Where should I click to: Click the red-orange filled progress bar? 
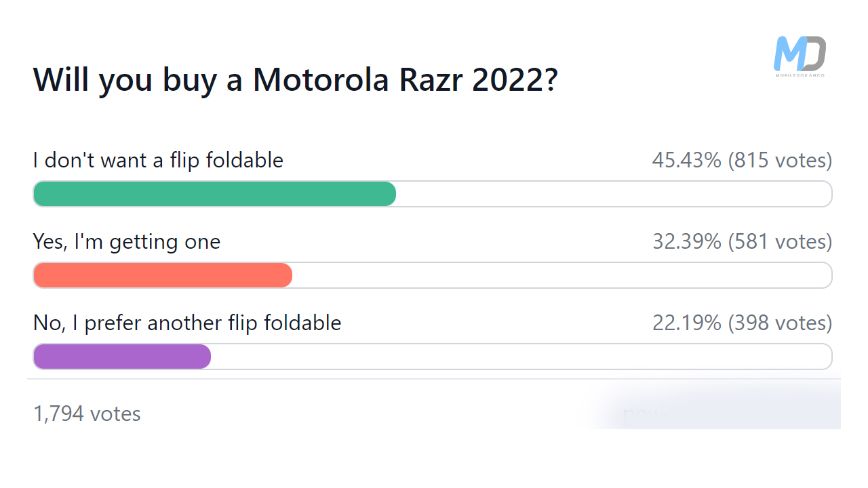(x=163, y=275)
